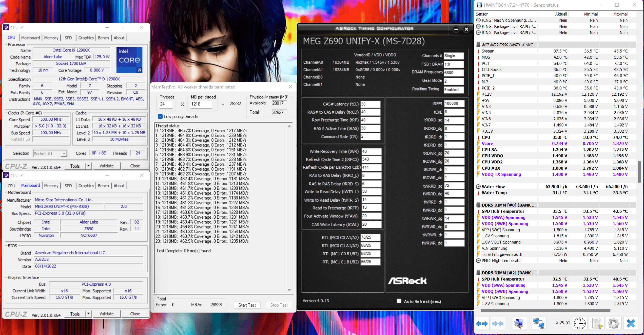Click the tREFI field showing 100000

pos(454,104)
